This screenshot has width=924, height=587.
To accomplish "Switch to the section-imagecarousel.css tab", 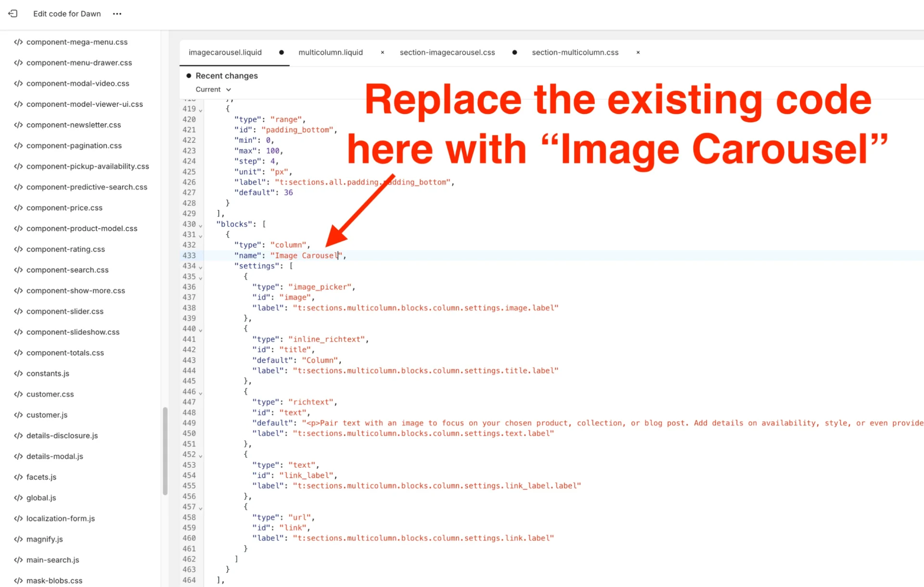I will 447,52.
